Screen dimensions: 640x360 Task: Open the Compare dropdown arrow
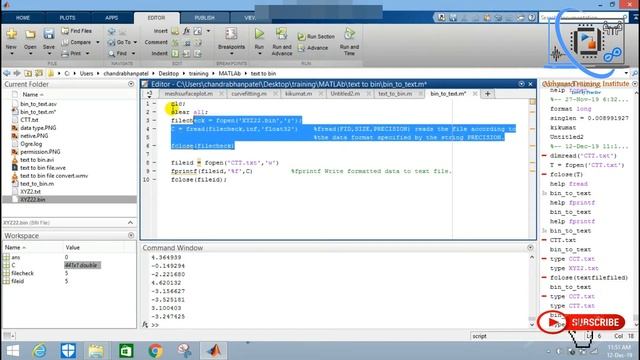click(x=98, y=42)
